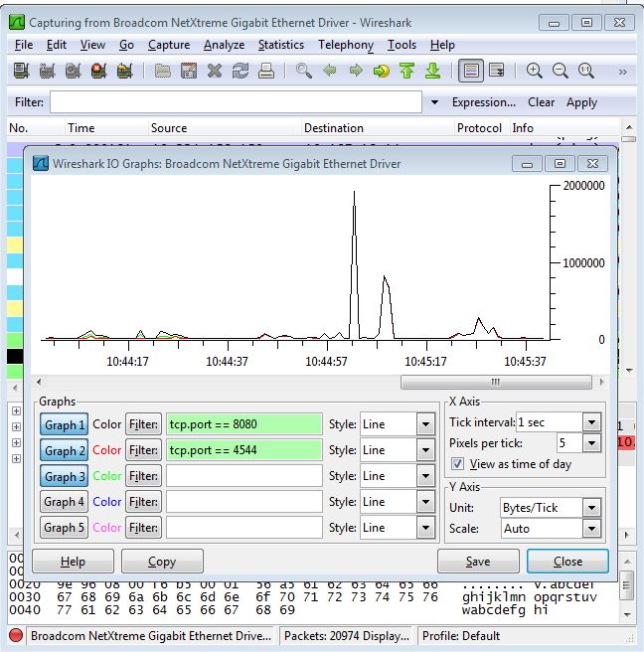Toggle Graph 1 button
The image size is (644, 652).
(64, 424)
